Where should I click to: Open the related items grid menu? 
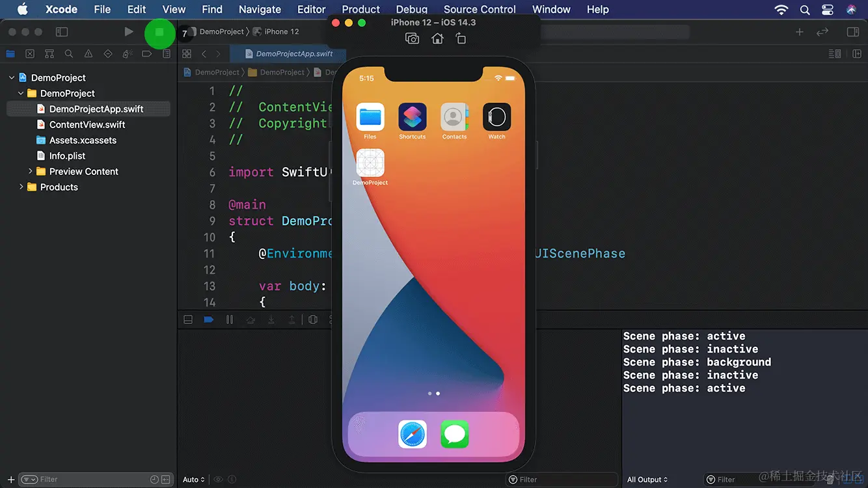[x=187, y=54]
